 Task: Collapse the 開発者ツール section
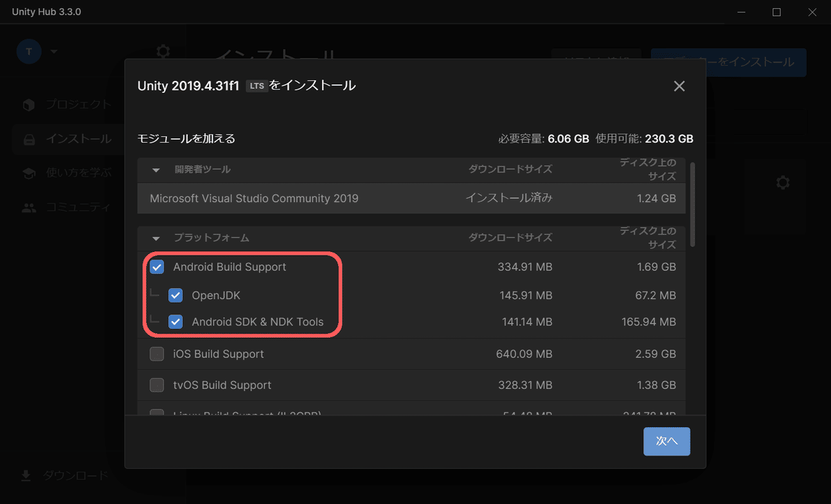point(156,170)
